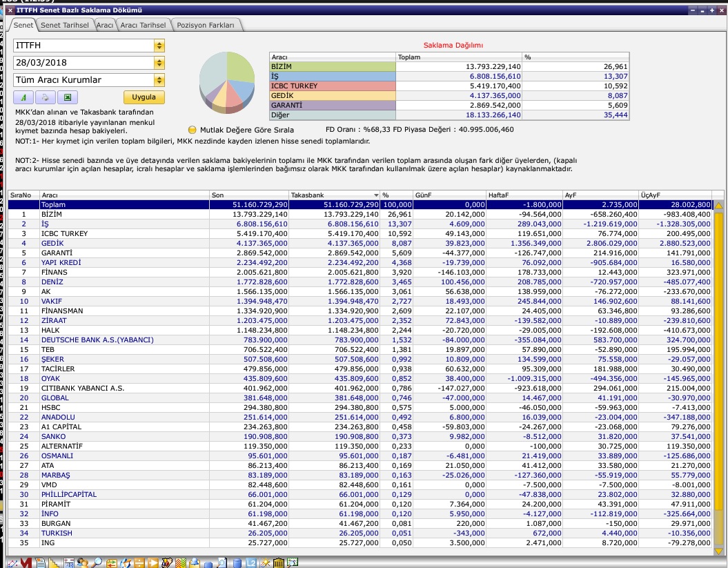Click the Uygula button

click(144, 97)
